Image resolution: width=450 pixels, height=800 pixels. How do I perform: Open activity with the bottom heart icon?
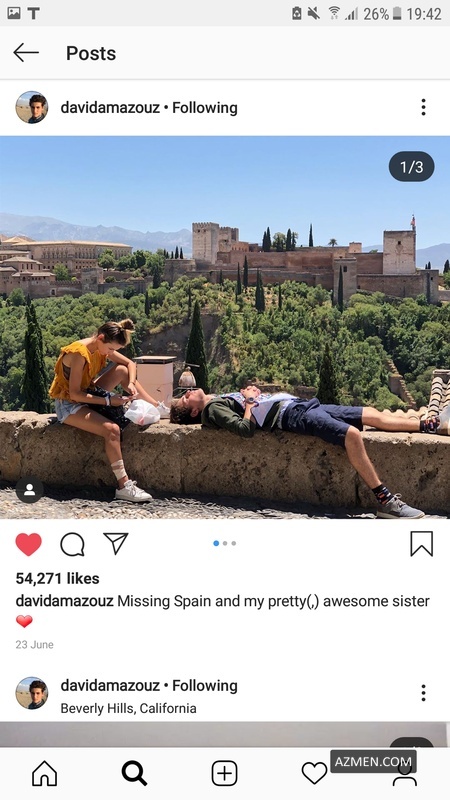coord(314,773)
